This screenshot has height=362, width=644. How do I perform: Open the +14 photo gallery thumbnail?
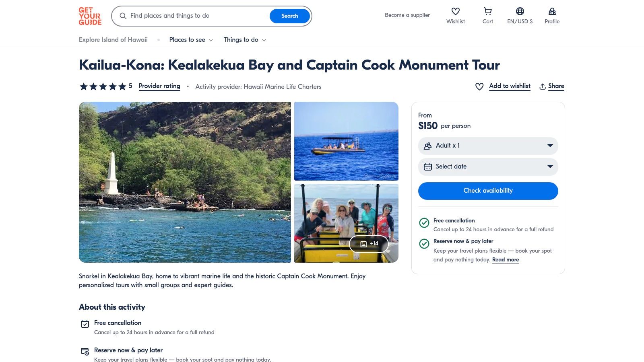coord(369,244)
